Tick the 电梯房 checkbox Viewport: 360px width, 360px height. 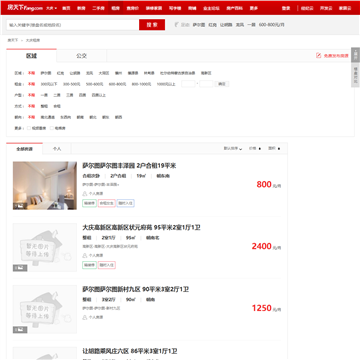[52, 128]
